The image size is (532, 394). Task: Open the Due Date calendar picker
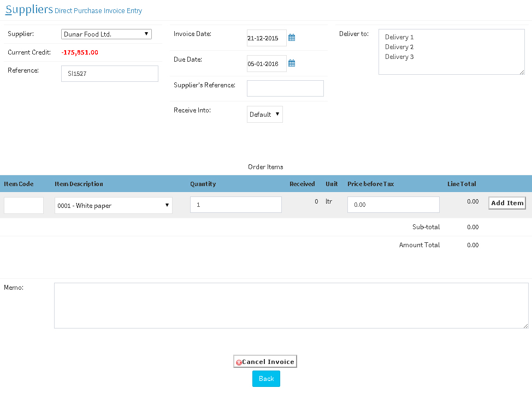tap(292, 63)
